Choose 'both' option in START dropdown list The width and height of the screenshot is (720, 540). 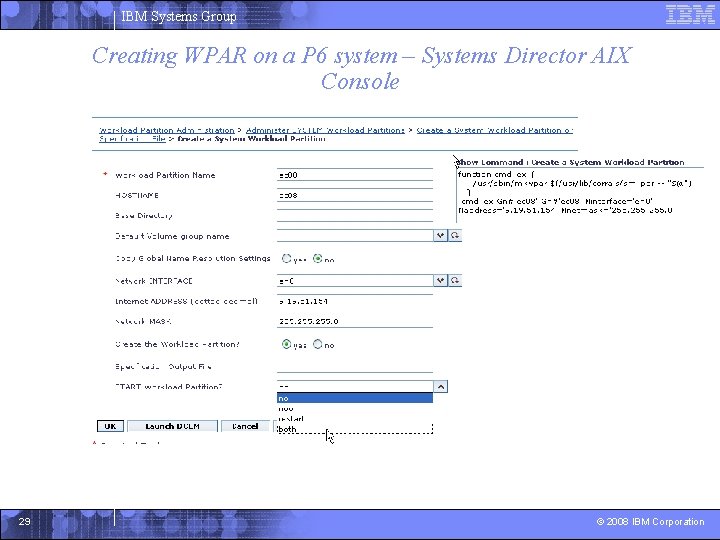tap(354, 429)
